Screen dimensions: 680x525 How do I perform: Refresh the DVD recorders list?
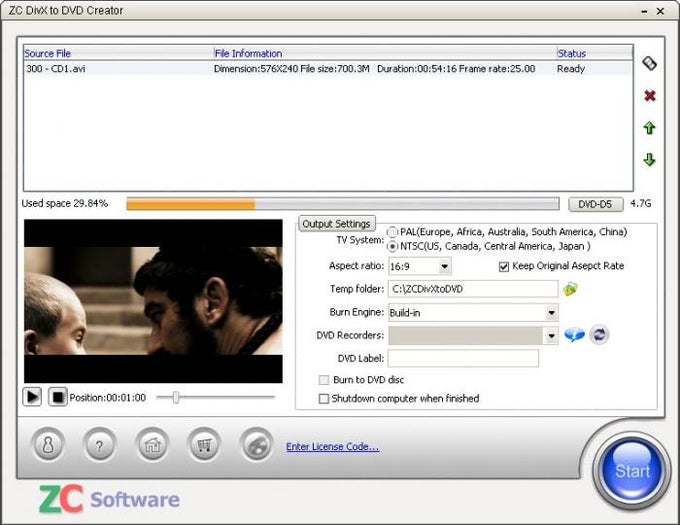(x=599, y=335)
